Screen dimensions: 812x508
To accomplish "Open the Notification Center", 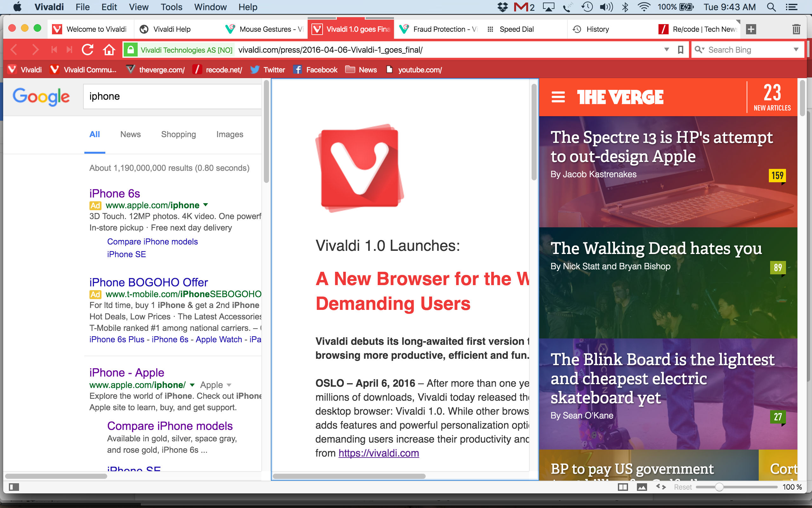I will point(792,7).
